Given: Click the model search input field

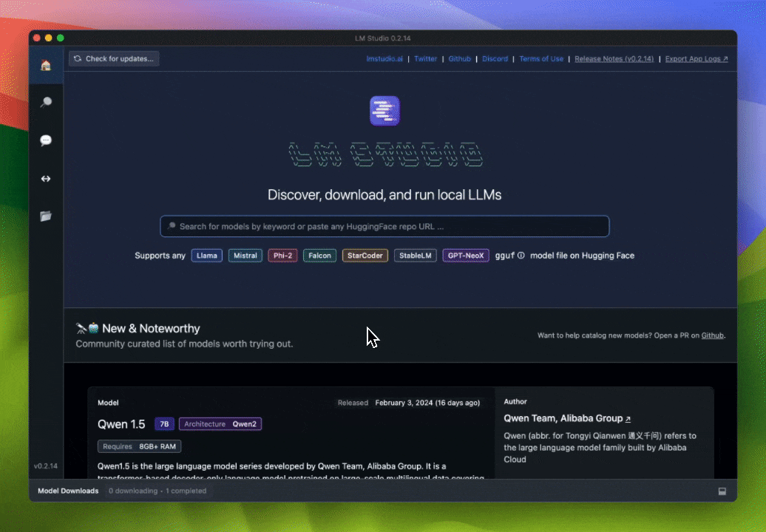Looking at the screenshot, I should (x=384, y=226).
